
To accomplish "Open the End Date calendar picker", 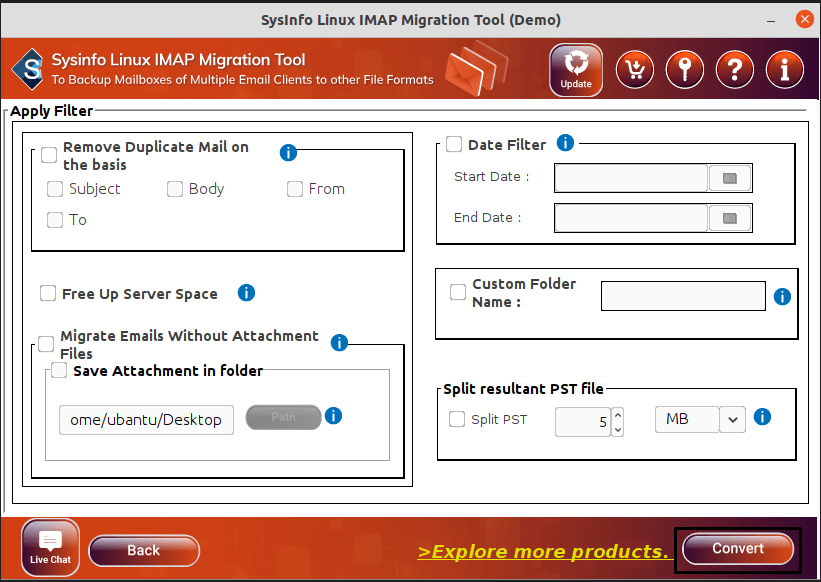I will (x=730, y=218).
